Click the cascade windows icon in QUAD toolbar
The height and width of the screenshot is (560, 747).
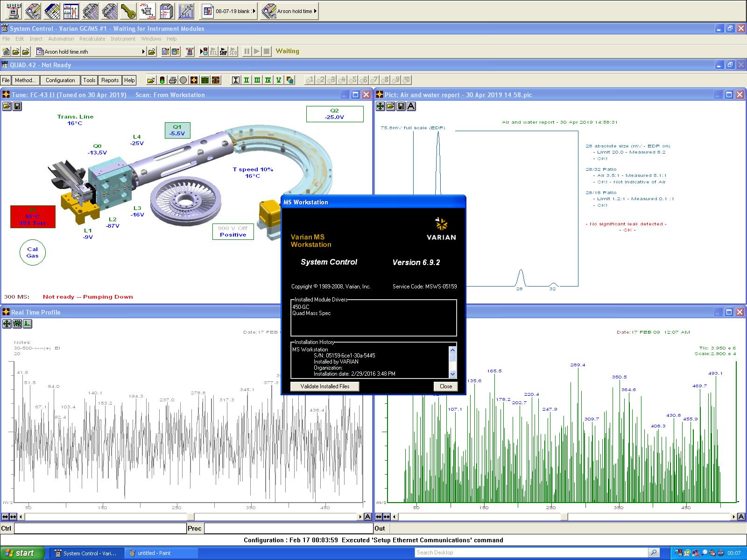click(290, 80)
